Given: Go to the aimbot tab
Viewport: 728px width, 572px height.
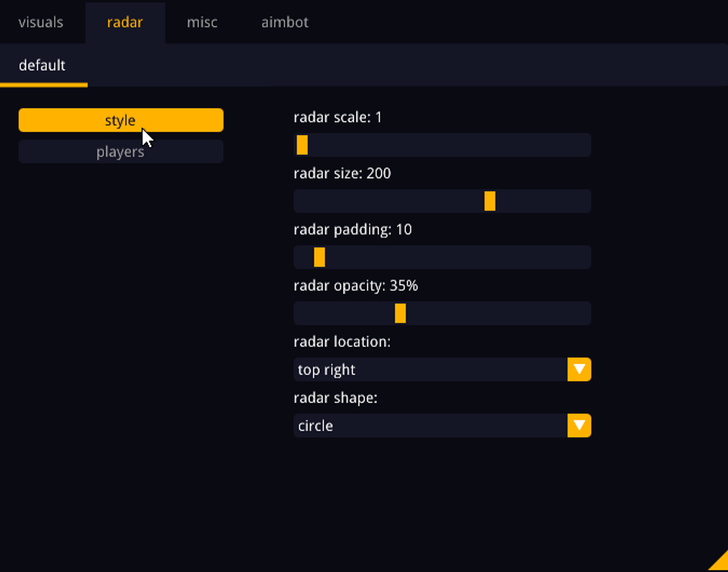Looking at the screenshot, I should point(284,23).
